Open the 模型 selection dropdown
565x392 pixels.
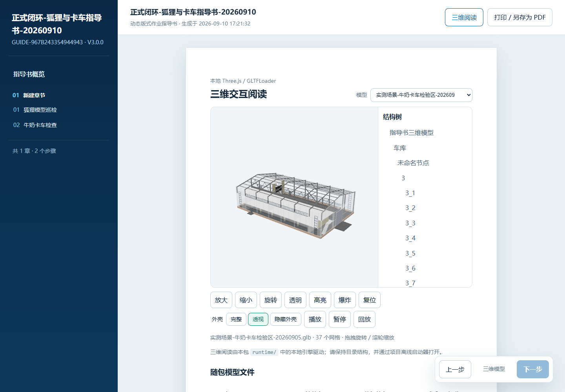(x=421, y=95)
